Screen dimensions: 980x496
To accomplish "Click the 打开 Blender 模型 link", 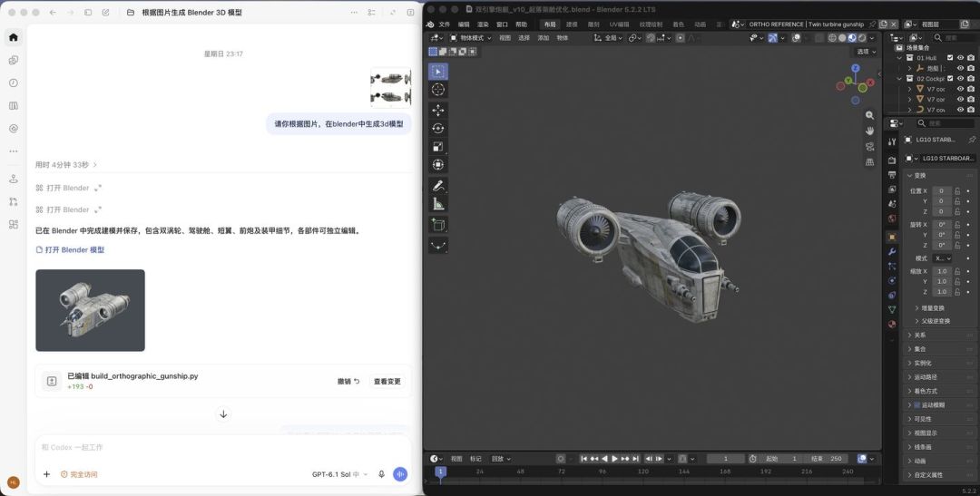I will [70, 250].
